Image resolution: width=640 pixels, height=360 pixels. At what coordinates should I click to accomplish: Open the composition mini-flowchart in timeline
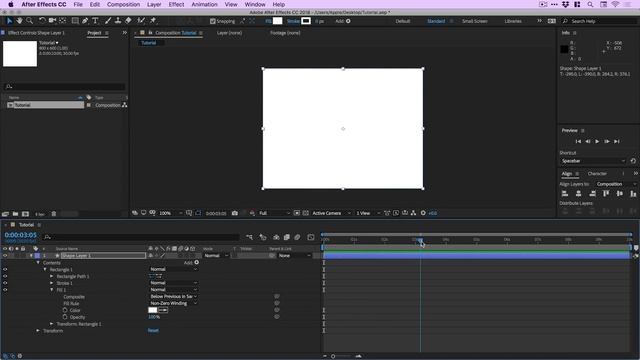click(249, 237)
